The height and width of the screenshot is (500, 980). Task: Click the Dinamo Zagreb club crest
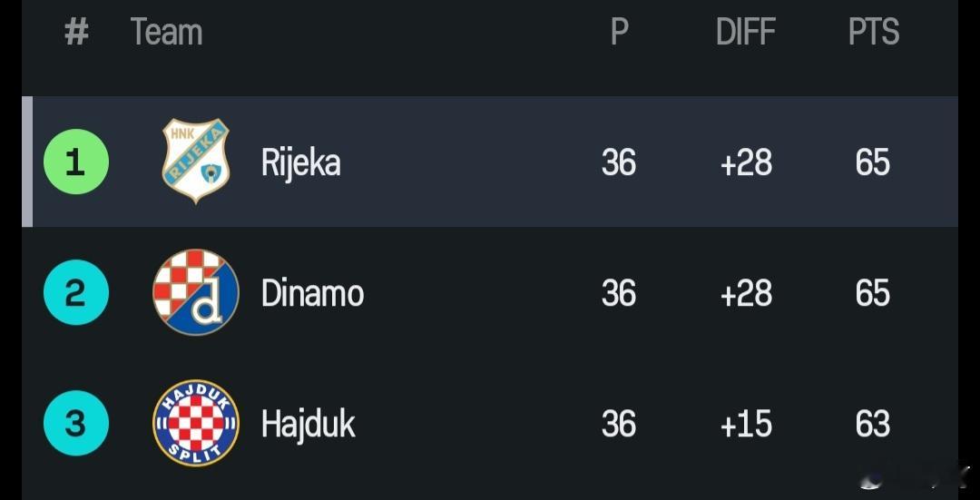click(196, 292)
